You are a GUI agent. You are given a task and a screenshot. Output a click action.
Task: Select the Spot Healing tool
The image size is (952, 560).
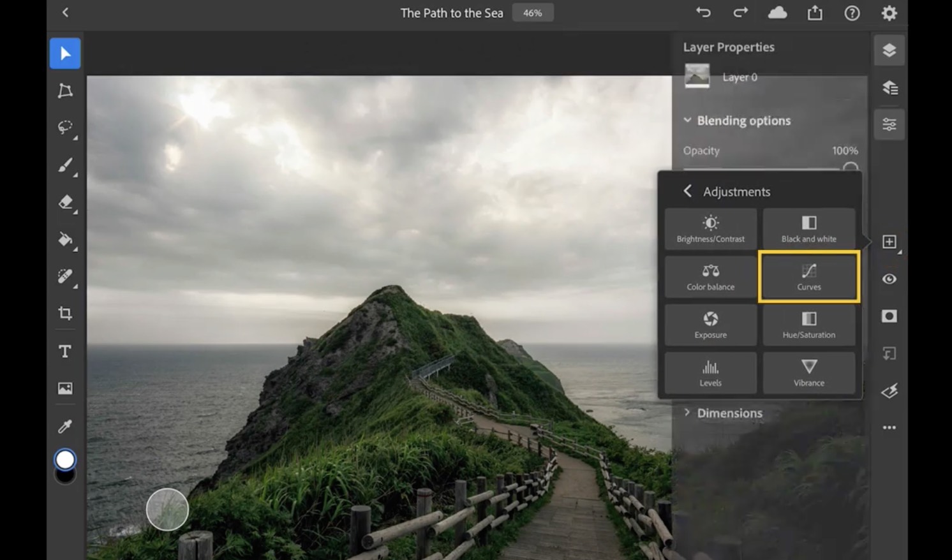coord(65,276)
